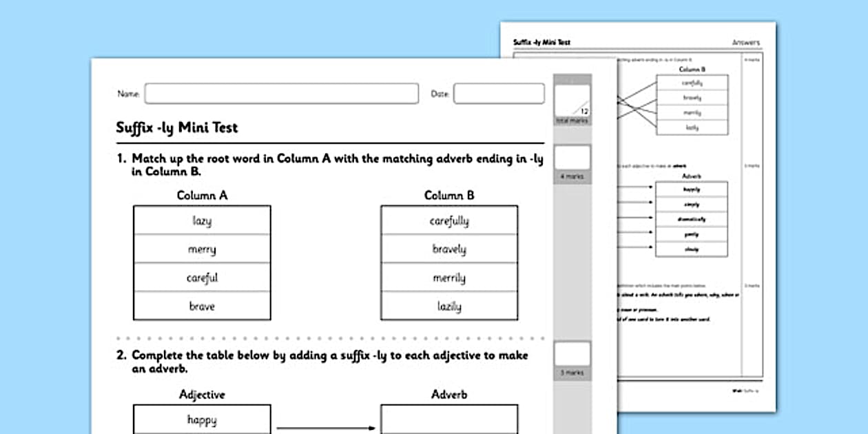Click the "happy" adjective cell

click(201, 418)
